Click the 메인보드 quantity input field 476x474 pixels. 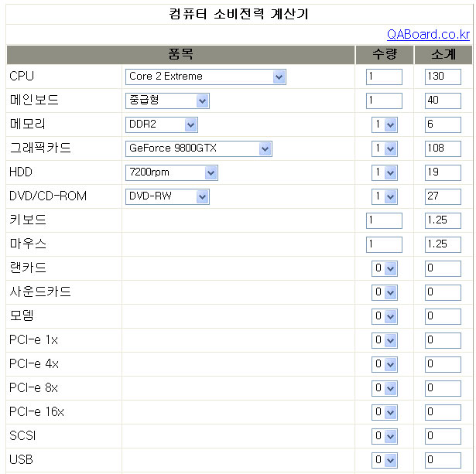384,101
